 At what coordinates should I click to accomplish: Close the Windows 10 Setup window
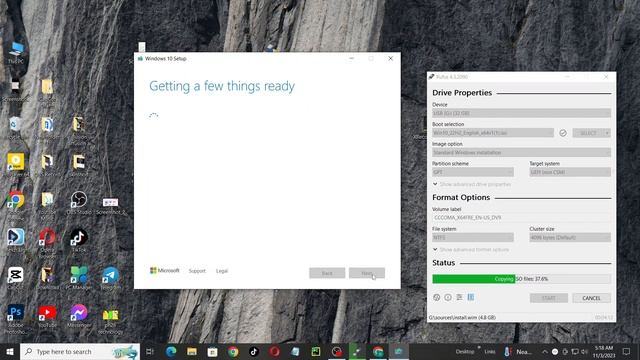click(391, 59)
